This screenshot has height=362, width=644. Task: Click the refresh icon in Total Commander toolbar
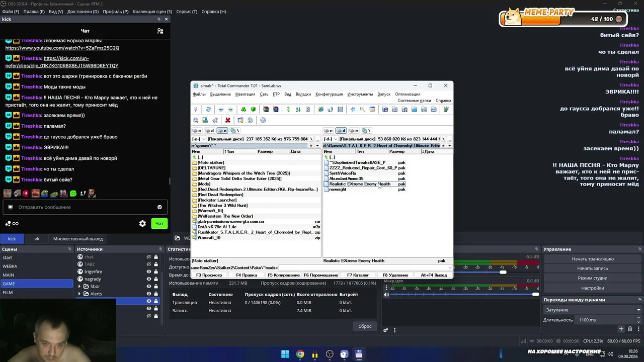click(x=208, y=109)
